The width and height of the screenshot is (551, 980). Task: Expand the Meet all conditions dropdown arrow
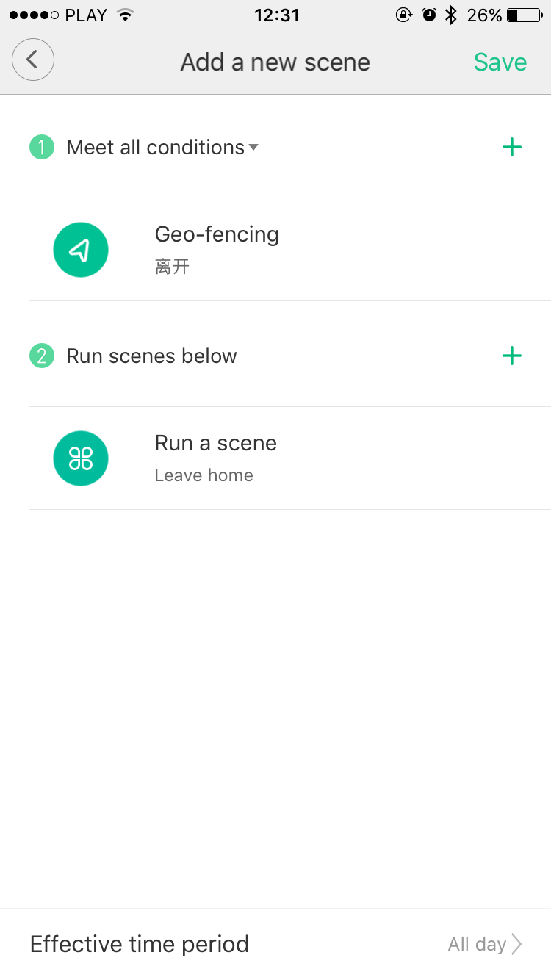tap(253, 148)
